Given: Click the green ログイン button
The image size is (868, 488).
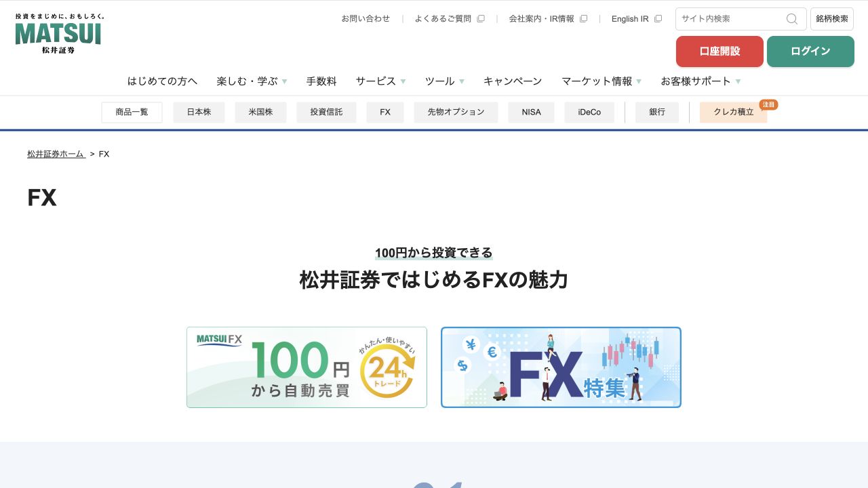Looking at the screenshot, I should [x=810, y=52].
